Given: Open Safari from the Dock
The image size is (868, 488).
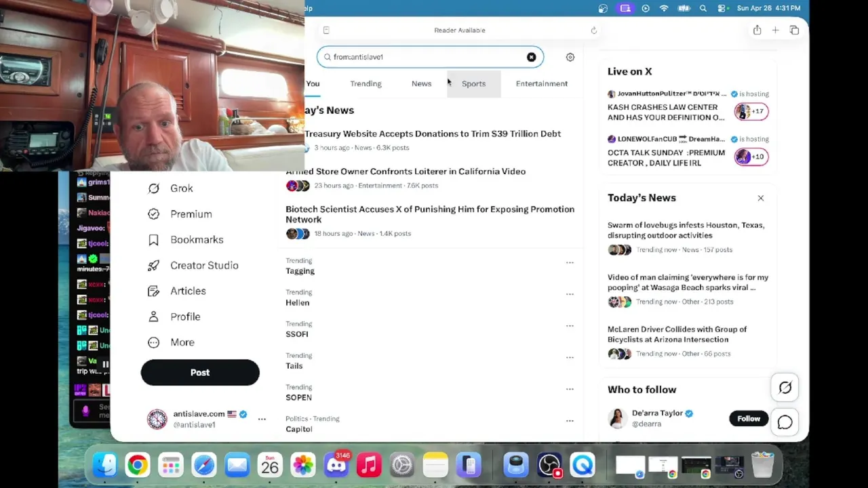Looking at the screenshot, I should 204,466.
